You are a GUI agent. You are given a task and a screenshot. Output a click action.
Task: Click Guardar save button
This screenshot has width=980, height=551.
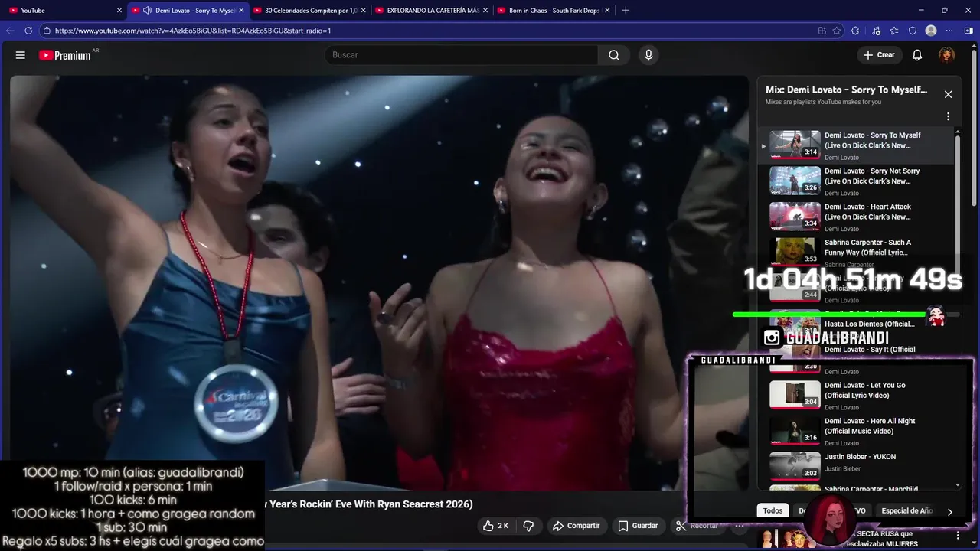(x=638, y=526)
